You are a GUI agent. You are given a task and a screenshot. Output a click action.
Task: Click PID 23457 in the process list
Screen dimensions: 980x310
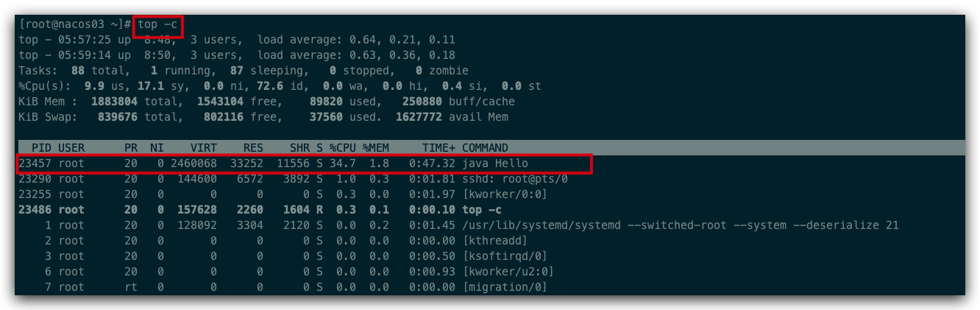pos(36,163)
